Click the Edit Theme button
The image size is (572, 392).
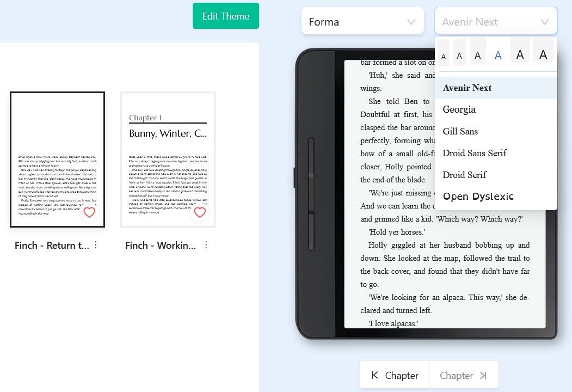click(225, 16)
